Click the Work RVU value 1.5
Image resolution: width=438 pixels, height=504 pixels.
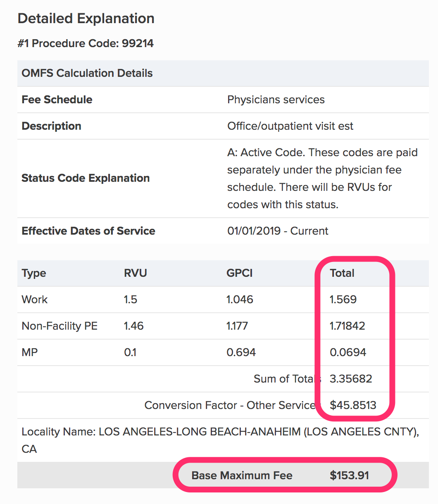click(131, 300)
